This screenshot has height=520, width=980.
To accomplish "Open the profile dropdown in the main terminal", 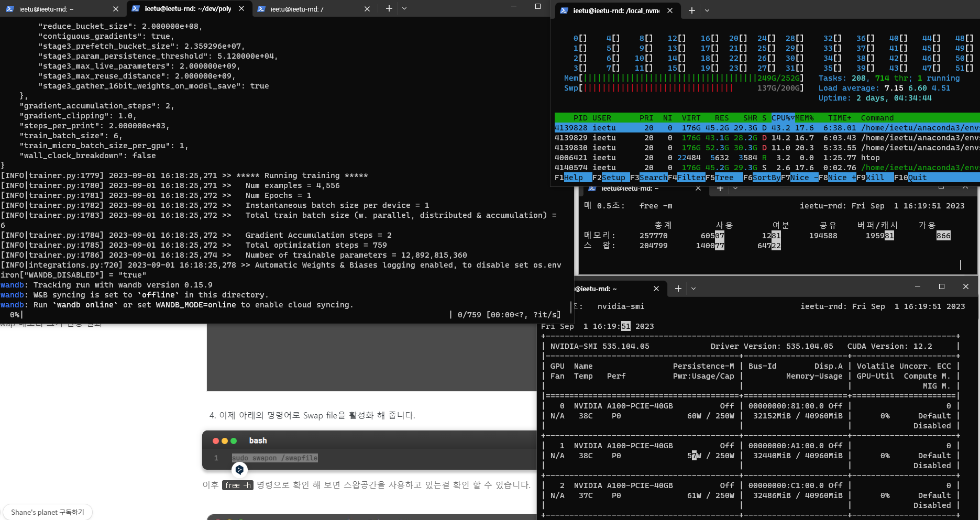I will pyautogui.click(x=404, y=9).
